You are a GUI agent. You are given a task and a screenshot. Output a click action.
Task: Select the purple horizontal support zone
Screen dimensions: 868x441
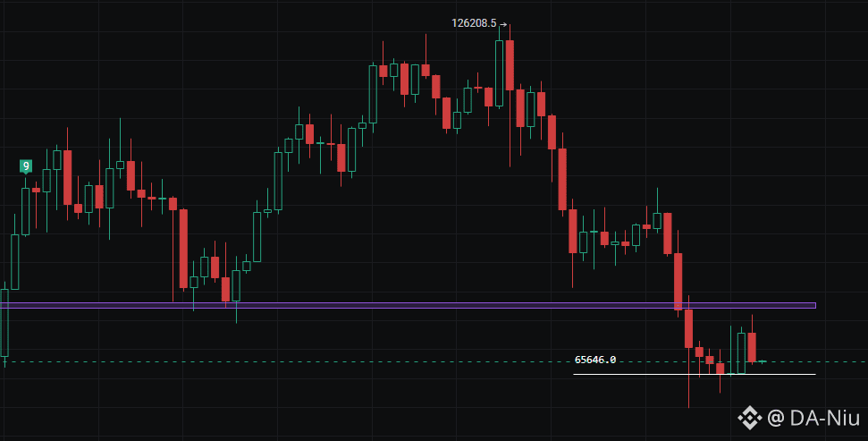click(x=408, y=305)
